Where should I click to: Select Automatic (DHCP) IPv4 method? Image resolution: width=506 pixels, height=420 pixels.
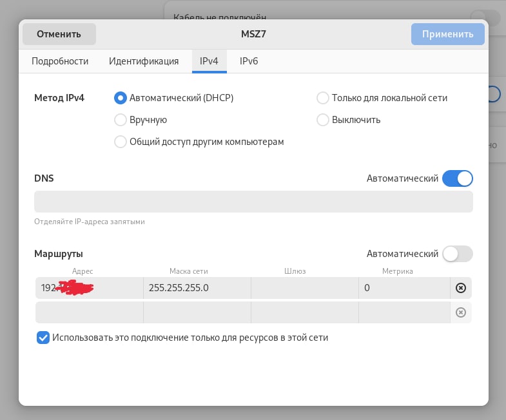coord(120,98)
